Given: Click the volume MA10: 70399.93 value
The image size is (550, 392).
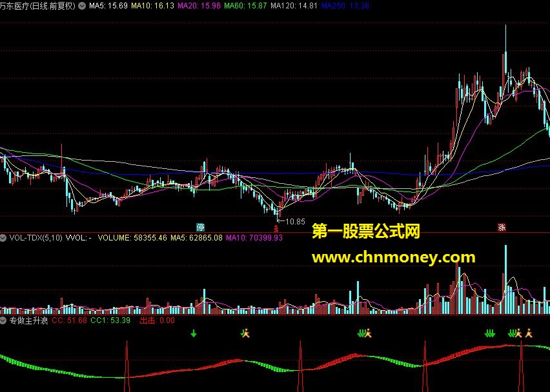Looking at the screenshot, I should pos(254,238).
